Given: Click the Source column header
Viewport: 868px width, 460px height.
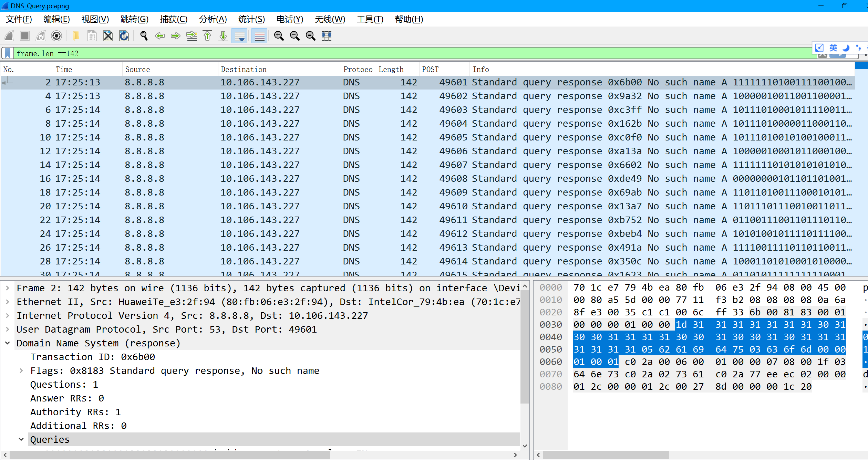Looking at the screenshot, I should click(137, 69).
